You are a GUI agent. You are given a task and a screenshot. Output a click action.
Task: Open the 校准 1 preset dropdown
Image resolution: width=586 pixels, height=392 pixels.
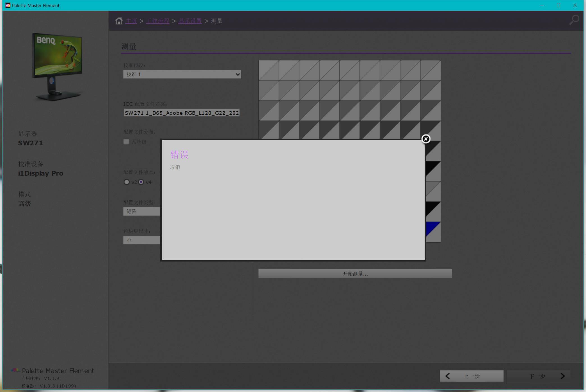(182, 74)
